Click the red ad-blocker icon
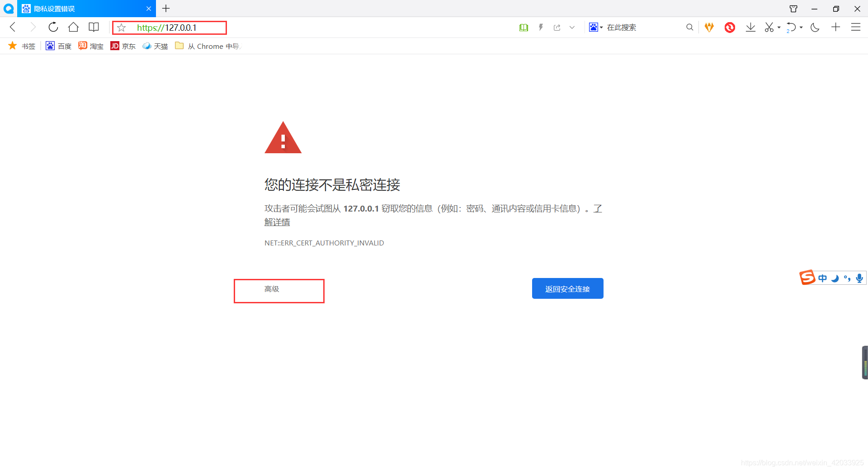The width and height of the screenshot is (868, 471). coord(729,27)
